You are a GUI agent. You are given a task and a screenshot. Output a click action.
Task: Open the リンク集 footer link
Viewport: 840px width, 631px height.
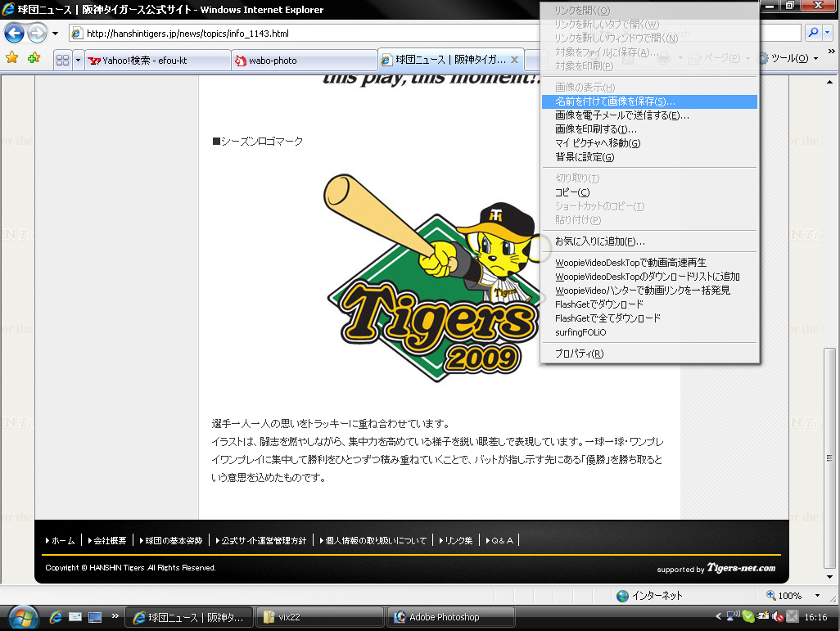456,540
